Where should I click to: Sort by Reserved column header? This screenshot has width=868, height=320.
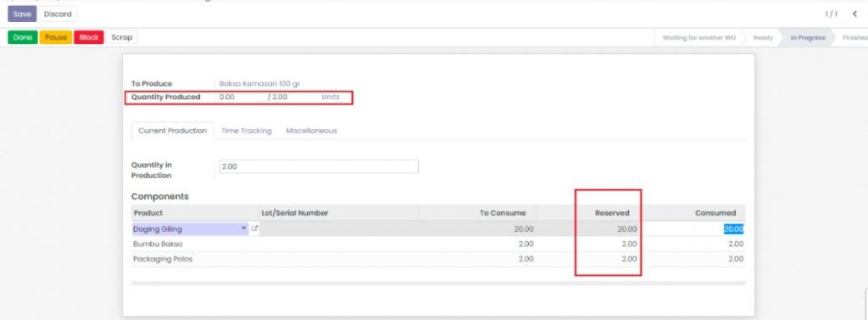click(x=588, y=213)
